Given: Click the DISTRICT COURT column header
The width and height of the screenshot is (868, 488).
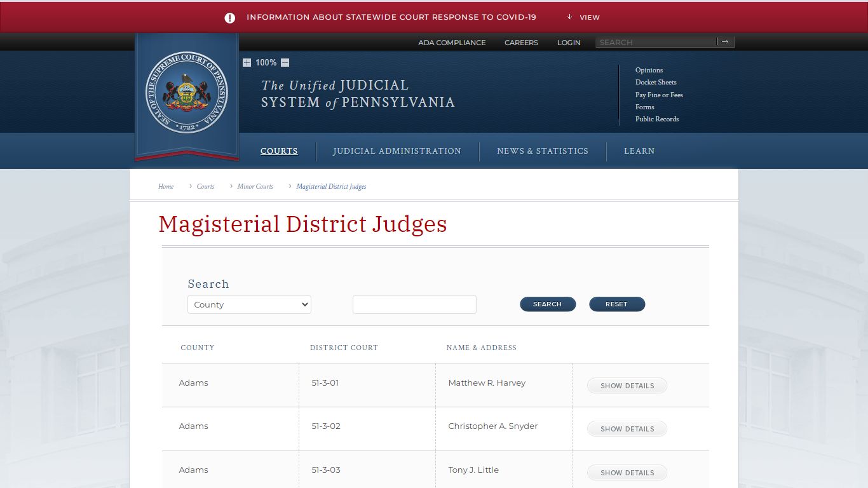Looking at the screenshot, I should click(344, 348).
